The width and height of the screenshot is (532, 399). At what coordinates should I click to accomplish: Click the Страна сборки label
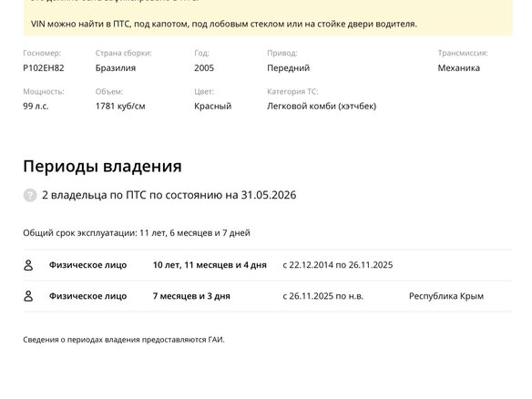pos(124,53)
